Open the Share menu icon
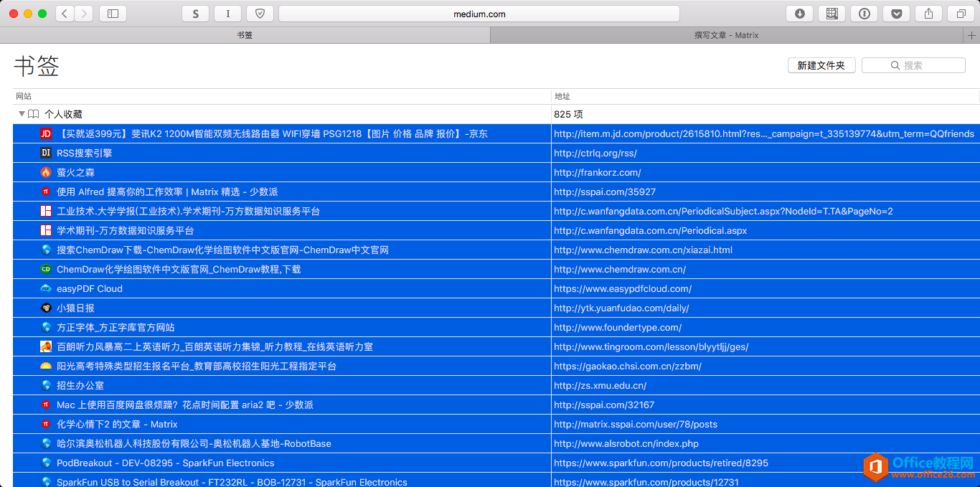 928,13
